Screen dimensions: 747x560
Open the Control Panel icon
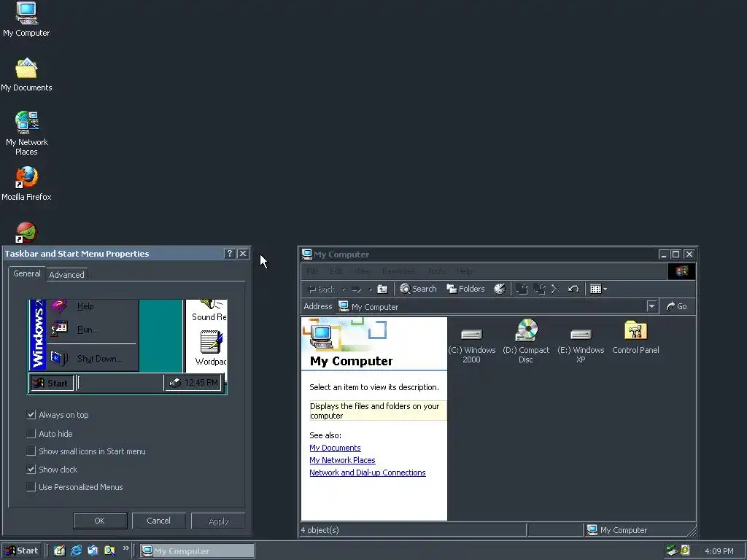pyautogui.click(x=635, y=338)
